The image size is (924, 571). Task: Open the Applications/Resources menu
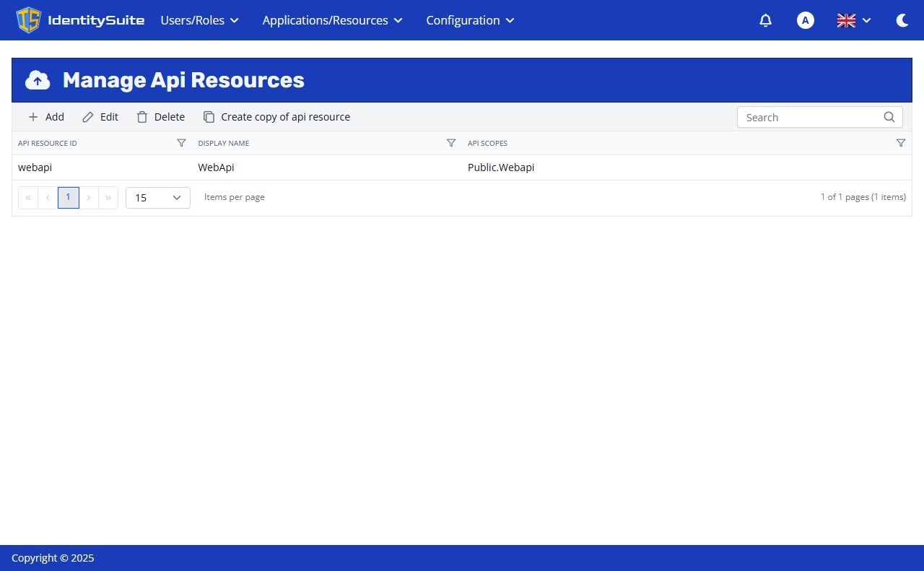331,20
